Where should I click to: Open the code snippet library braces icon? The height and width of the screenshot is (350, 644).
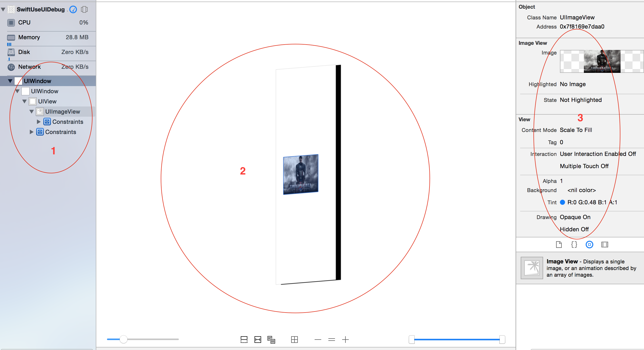click(574, 245)
